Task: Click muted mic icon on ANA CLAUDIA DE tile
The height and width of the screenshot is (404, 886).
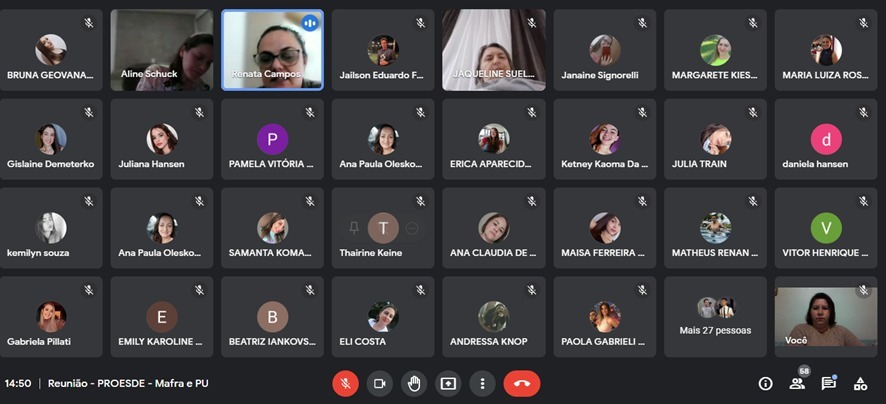Action: pyautogui.click(x=531, y=201)
